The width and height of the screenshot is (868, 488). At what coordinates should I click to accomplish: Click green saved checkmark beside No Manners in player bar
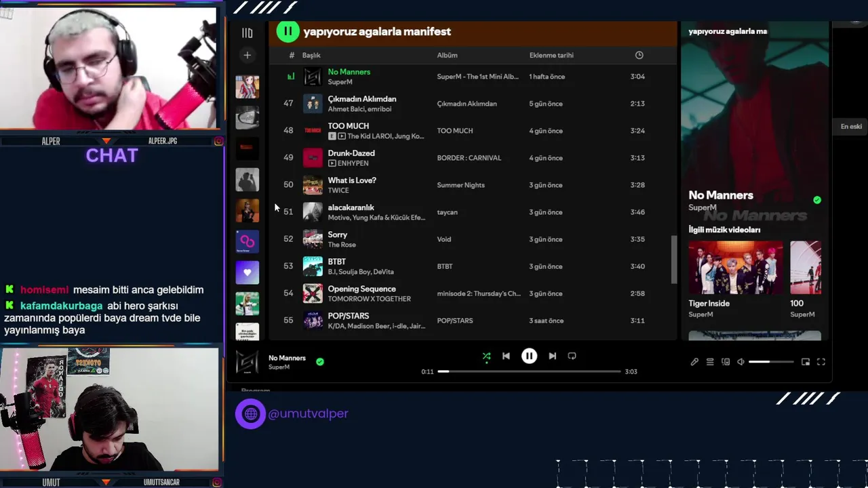[320, 362]
